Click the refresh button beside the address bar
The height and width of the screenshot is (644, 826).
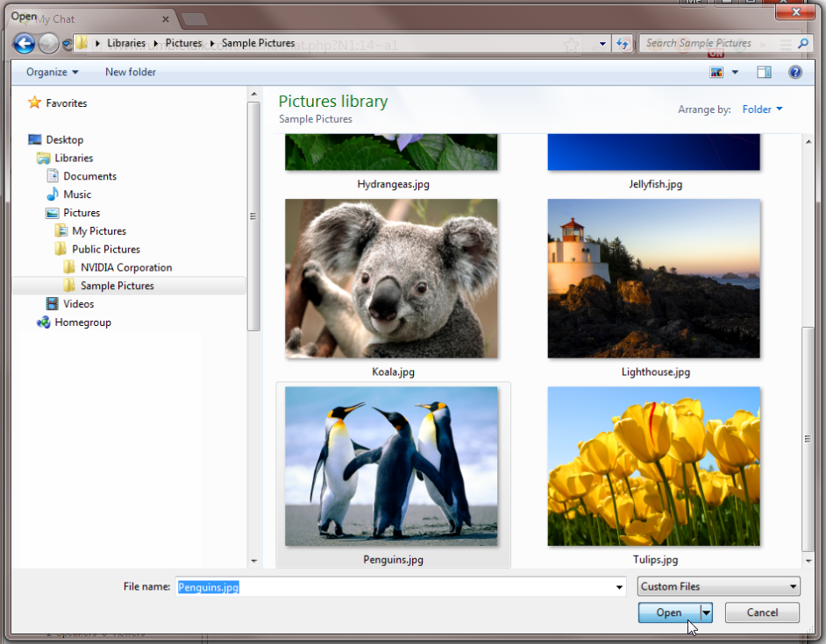[x=623, y=43]
